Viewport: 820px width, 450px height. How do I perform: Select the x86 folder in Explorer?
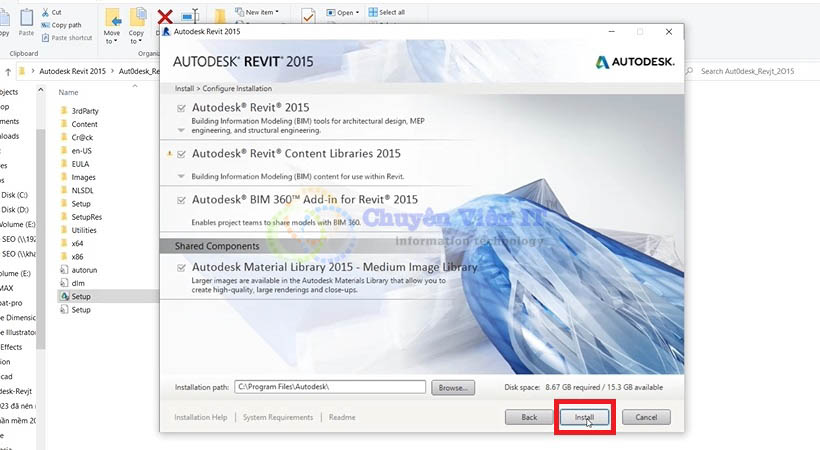pyautogui.click(x=77, y=257)
